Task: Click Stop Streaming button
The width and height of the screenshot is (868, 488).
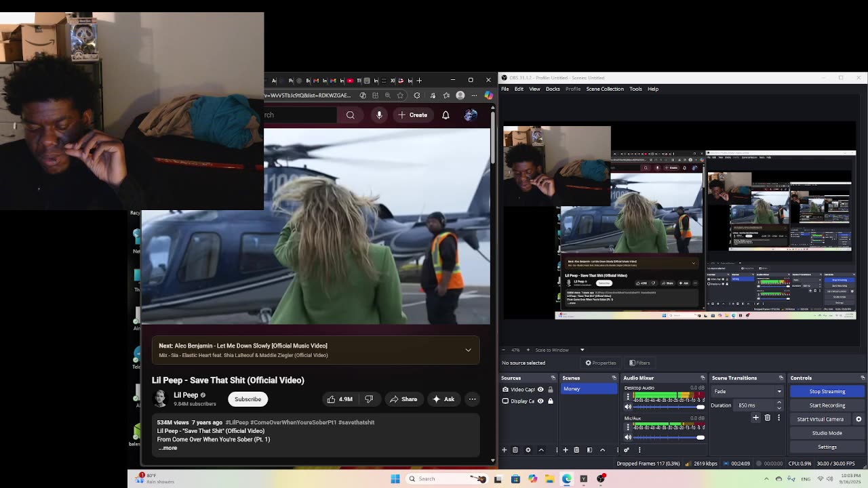Action: click(827, 391)
